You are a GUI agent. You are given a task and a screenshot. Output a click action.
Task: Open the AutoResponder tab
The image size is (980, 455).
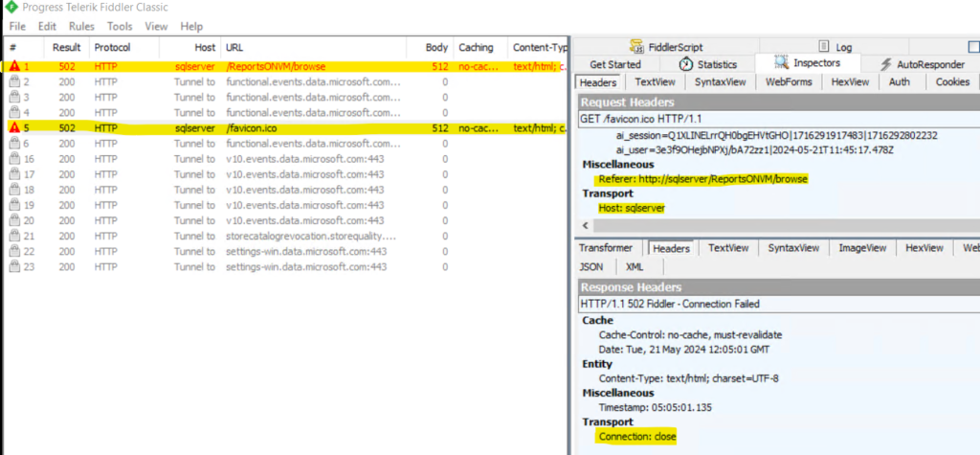coord(922,64)
